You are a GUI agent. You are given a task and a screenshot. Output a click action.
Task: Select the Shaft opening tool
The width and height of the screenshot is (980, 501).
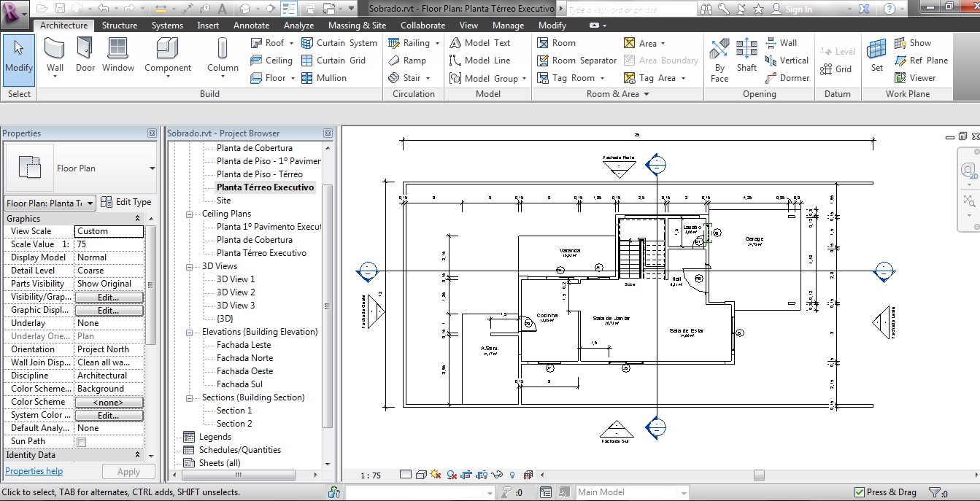(746, 56)
